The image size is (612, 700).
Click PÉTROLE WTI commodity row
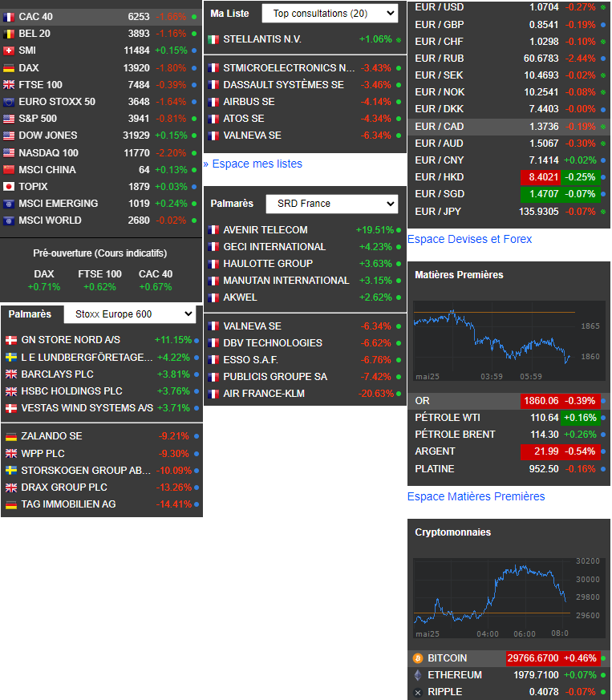[509, 418]
